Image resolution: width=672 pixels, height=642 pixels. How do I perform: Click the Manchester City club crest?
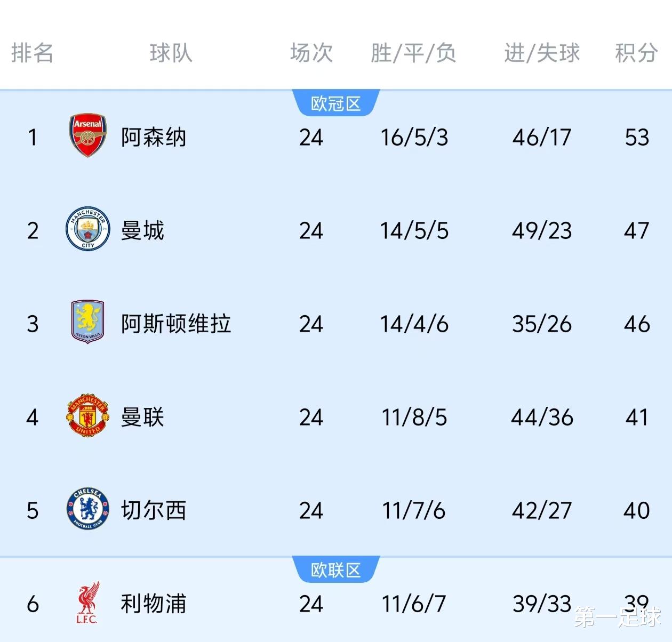(x=88, y=229)
